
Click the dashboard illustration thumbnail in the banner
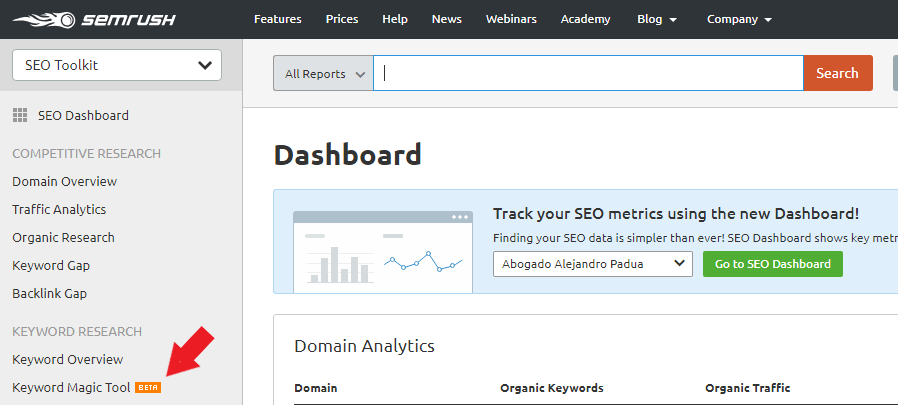pyautogui.click(x=383, y=251)
